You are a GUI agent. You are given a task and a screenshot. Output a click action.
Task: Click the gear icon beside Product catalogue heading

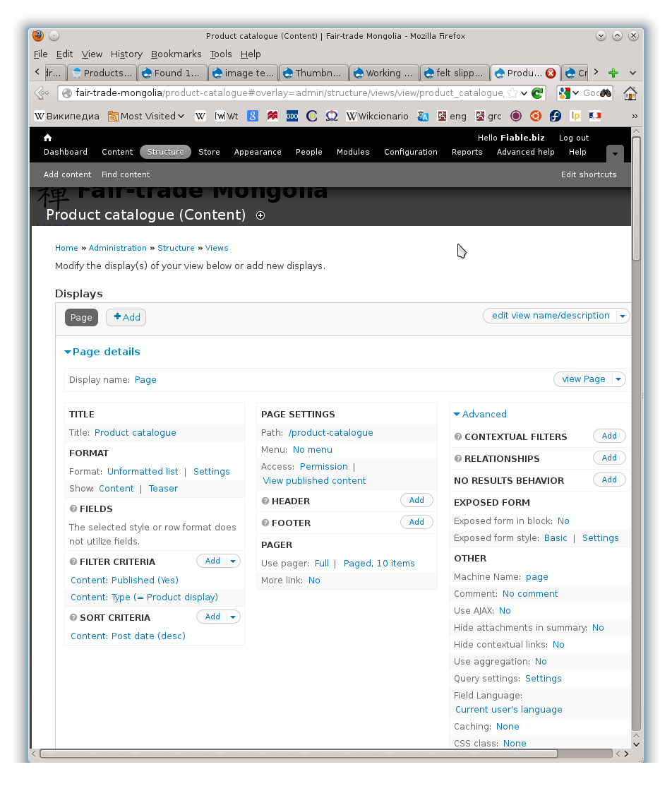(x=260, y=215)
